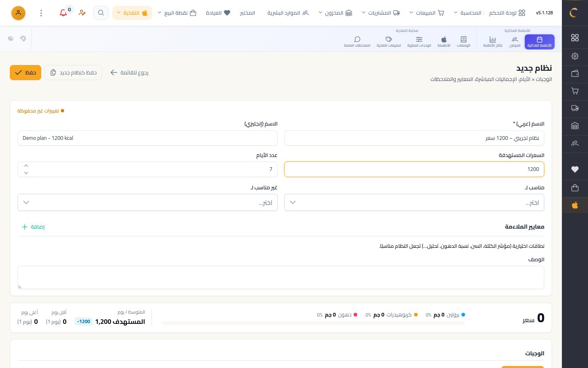Open the delivery truck icon in sidebar
Image resolution: width=588 pixels, height=368 pixels.
(x=575, y=108)
